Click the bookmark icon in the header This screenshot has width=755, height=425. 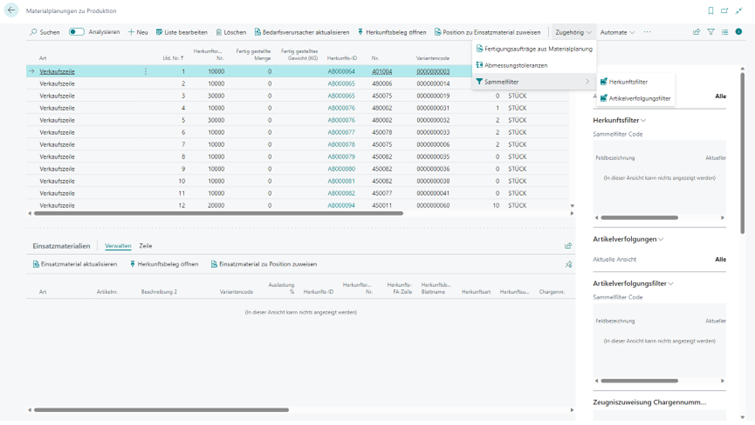[x=711, y=10]
